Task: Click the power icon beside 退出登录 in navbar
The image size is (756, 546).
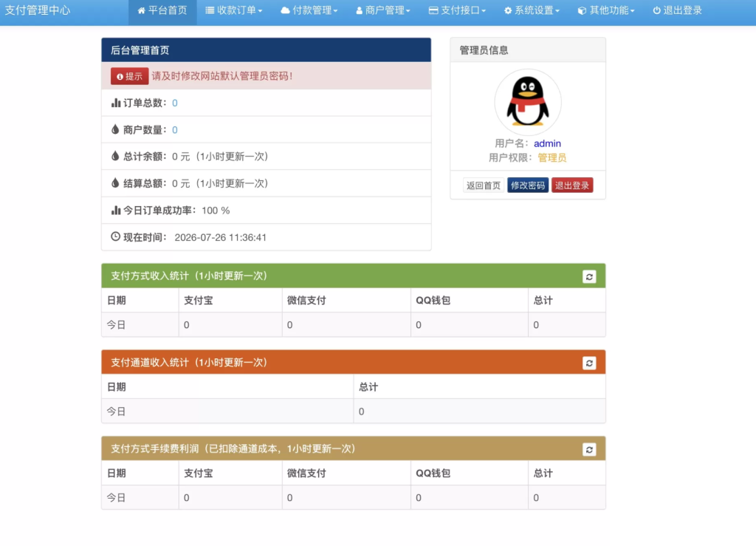Action: point(656,10)
